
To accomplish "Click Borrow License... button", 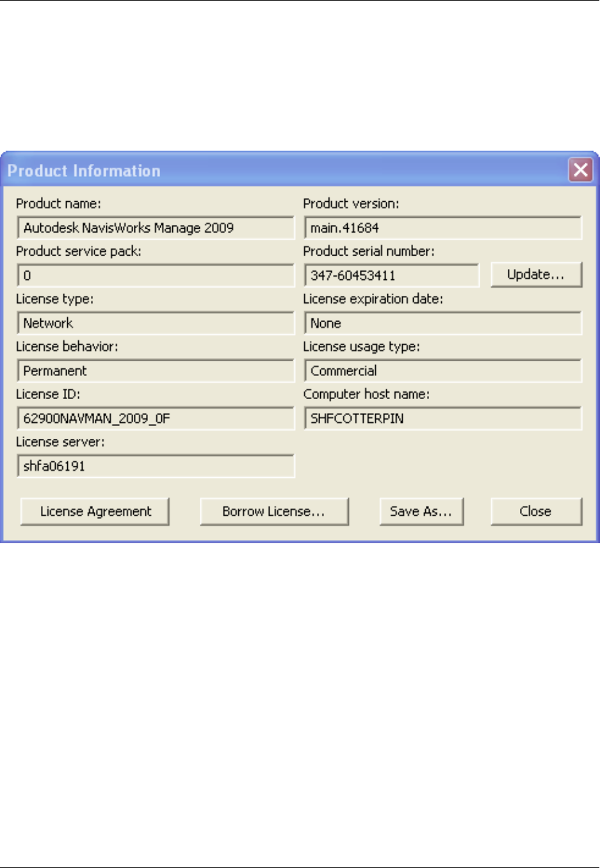I will 274,511.
